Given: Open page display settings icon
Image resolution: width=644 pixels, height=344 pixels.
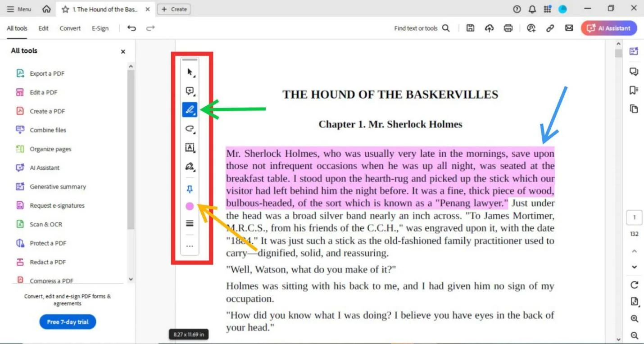Looking at the screenshot, I should [x=635, y=302].
